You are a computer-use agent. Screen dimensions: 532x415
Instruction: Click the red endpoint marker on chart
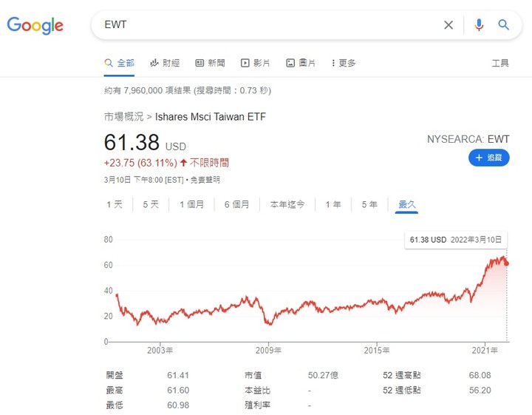[506, 263]
